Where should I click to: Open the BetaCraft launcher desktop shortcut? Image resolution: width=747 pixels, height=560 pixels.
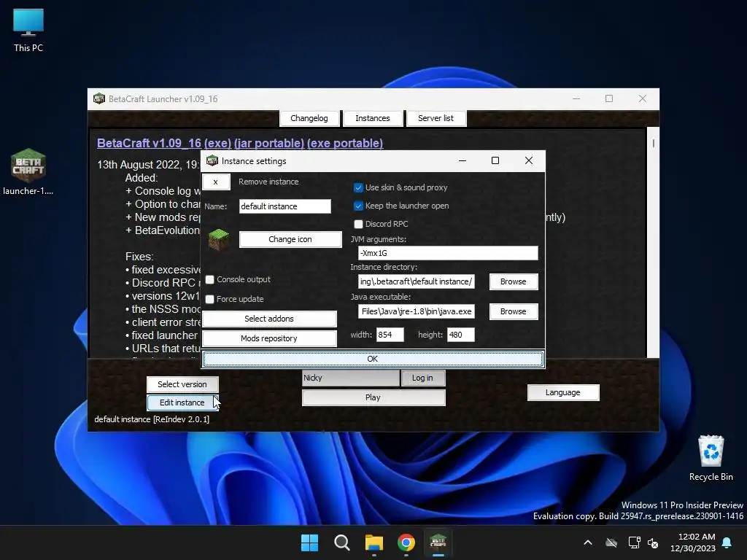pos(28,172)
